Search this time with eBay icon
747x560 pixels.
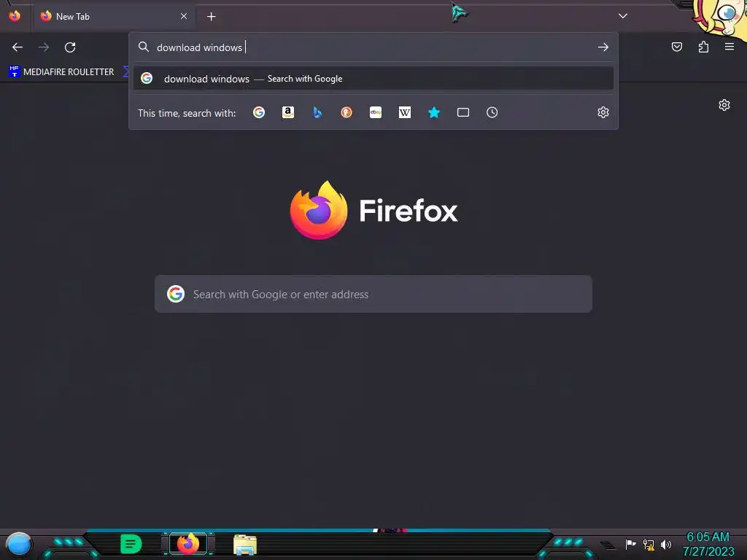(x=376, y=112)
